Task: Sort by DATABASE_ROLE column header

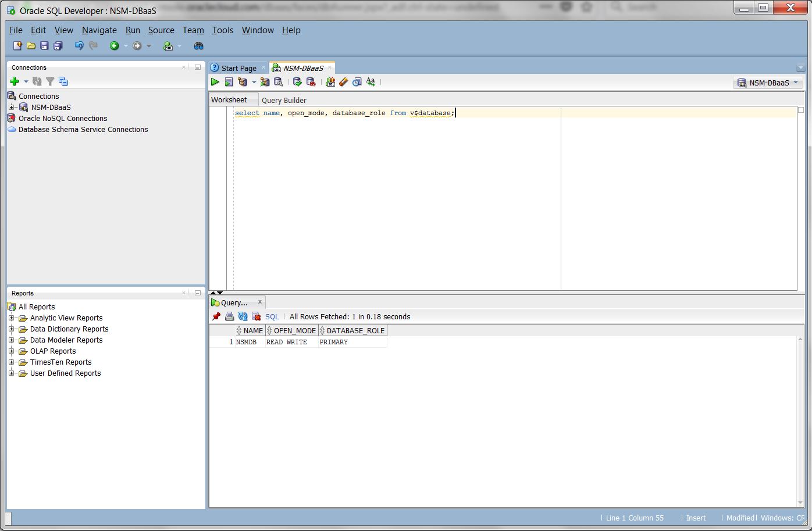Action: pos(355,330)
